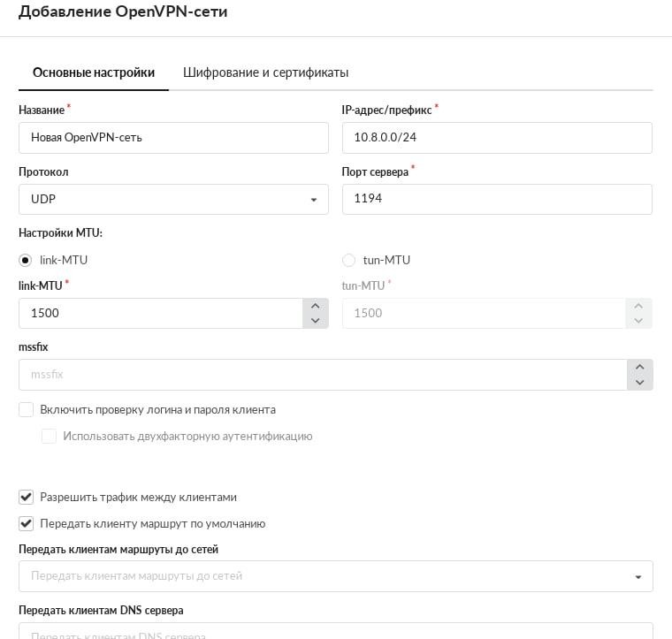Open the Протокол UDP dropdown
This screenshot has height=639, width=672.
pyautogui.click(x=173, y=199)
